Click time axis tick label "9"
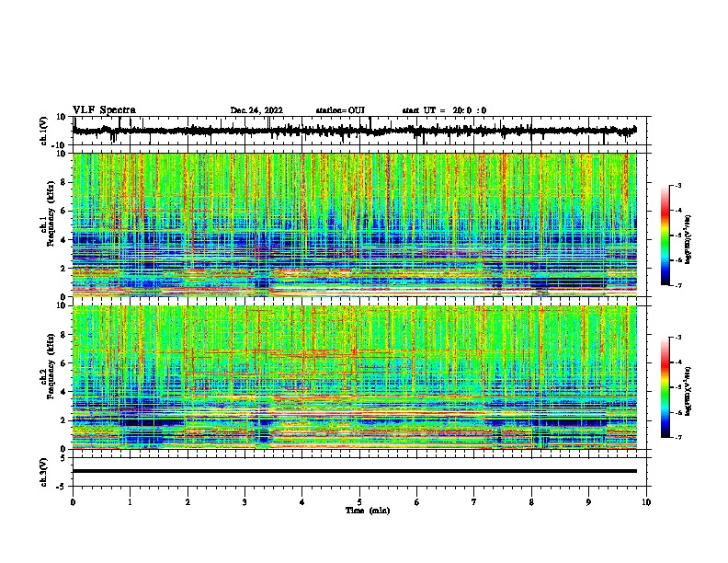This screenshot has width=728, height=563. coord(588,502)
